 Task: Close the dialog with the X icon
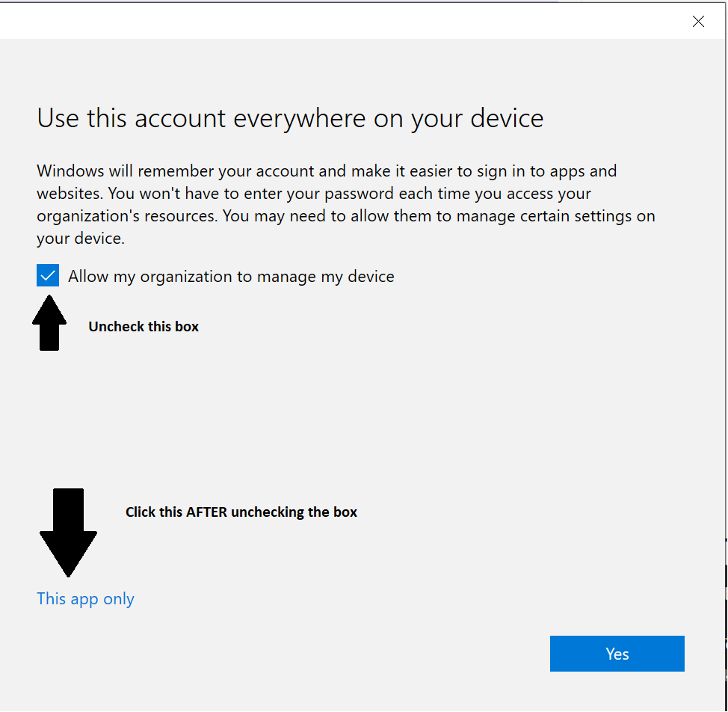point(698,22)
